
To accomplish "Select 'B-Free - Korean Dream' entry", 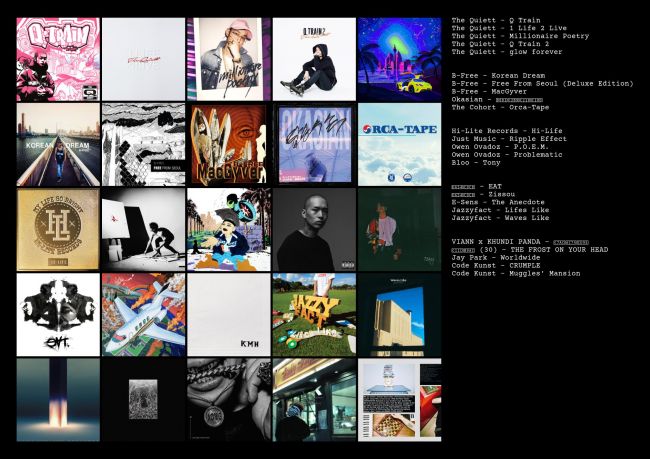I will [498, 75].
